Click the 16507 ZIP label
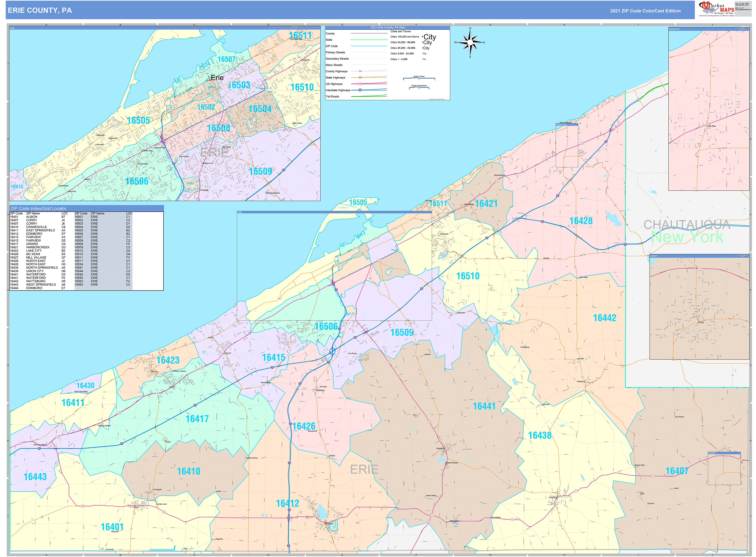Viewport: 756px width, 557px height. (x=227, y=59)
